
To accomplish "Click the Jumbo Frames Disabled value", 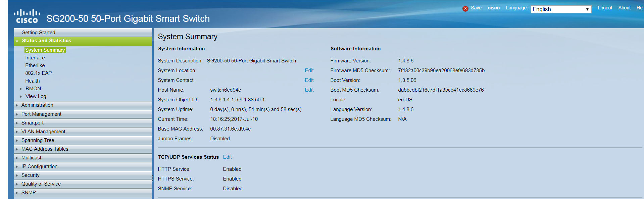I will coord(220,139).
